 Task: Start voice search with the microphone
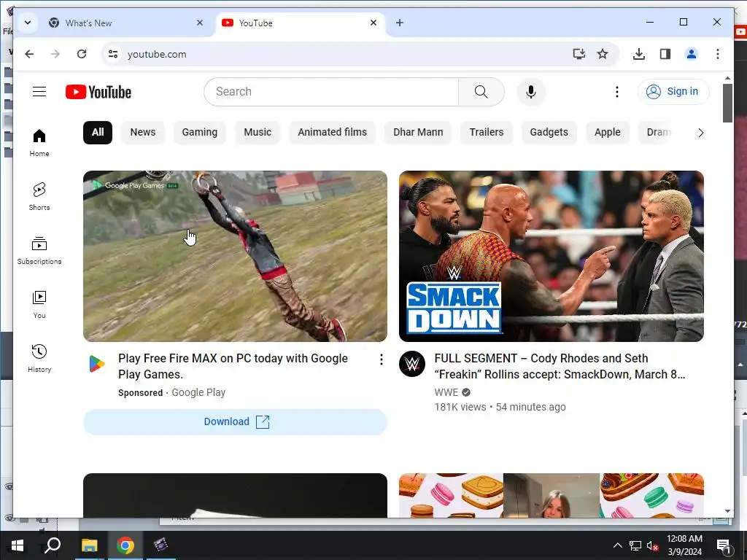pos(531,91)
